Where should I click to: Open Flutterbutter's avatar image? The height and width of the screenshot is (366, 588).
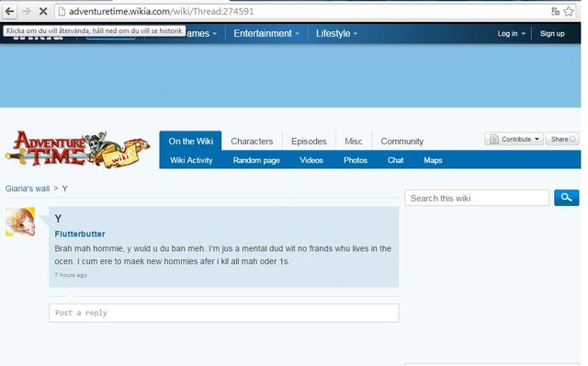tap(20, 222)
